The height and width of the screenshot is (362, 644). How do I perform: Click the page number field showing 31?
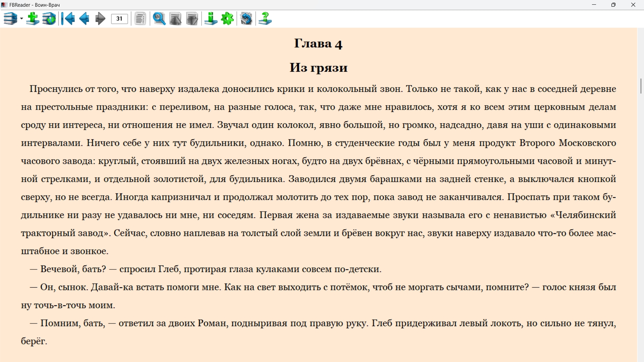pyautogui.click(x=119, y=19)
